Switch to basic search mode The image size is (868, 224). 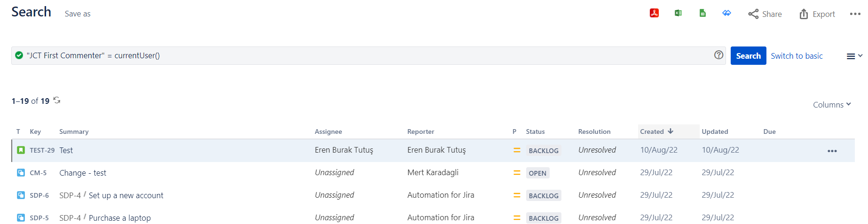[x=797, y=56]
